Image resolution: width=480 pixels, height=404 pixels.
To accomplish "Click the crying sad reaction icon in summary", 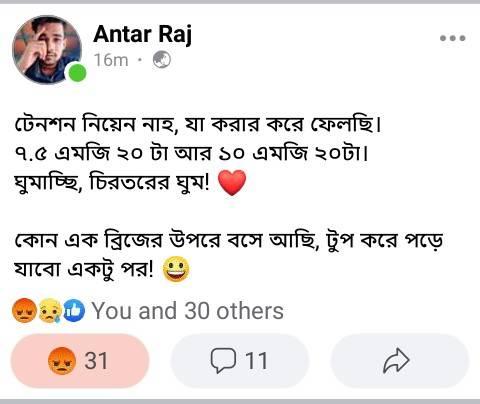I will tap(50, 311).
